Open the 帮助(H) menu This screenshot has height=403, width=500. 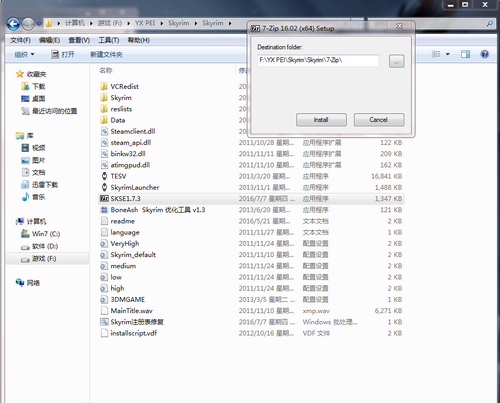139,40
